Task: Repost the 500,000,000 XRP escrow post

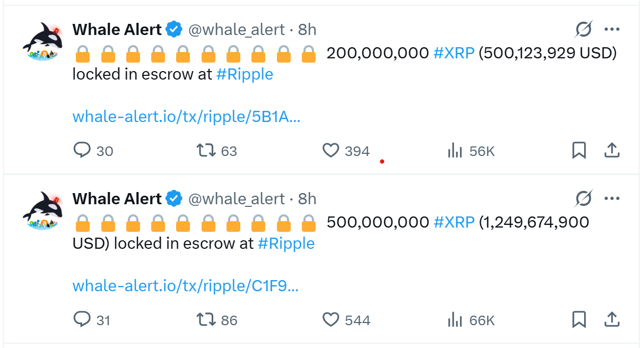Action: 206,320
